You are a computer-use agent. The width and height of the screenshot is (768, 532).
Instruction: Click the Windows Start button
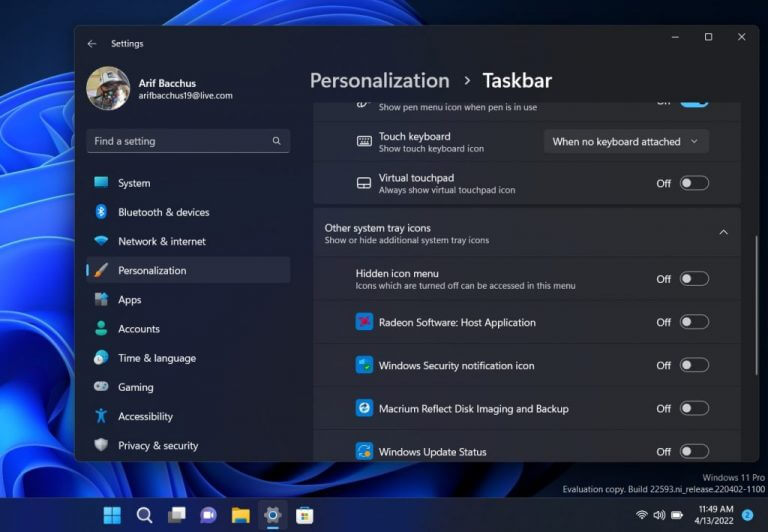click(112, 515)
